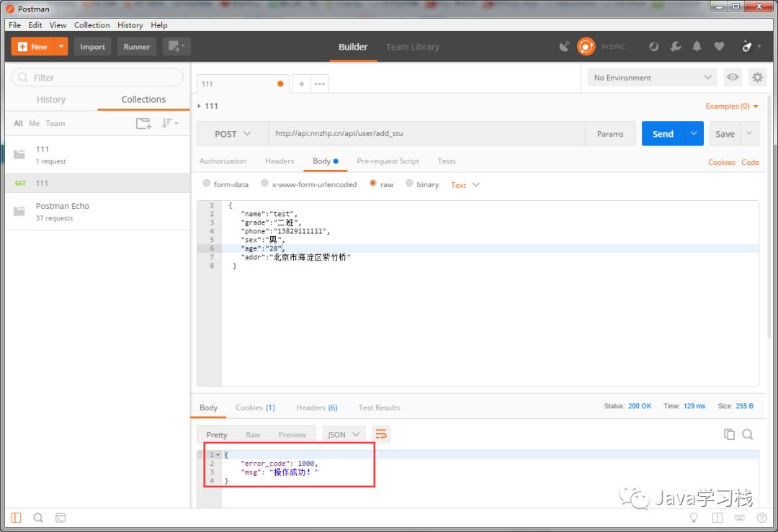The width and height of the screenshot is (778, 532).
Task: Search within the response body
Action: click(747, 434)
